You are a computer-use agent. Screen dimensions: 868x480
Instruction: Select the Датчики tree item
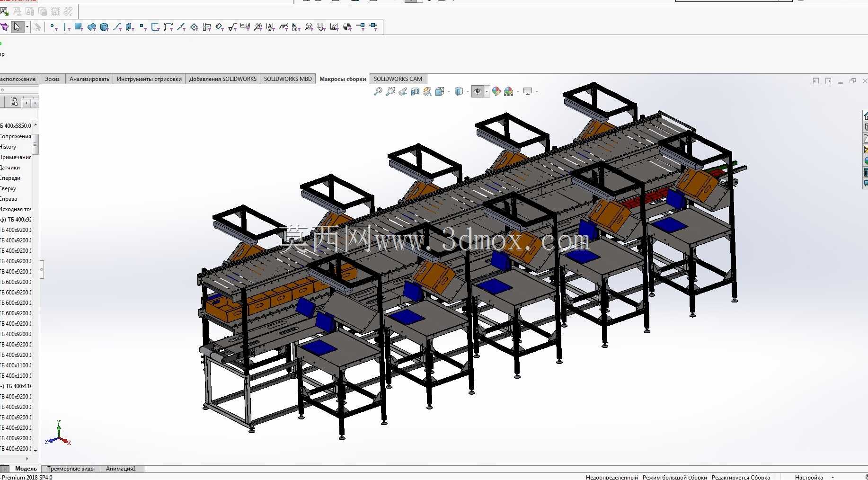coord(10,168)
